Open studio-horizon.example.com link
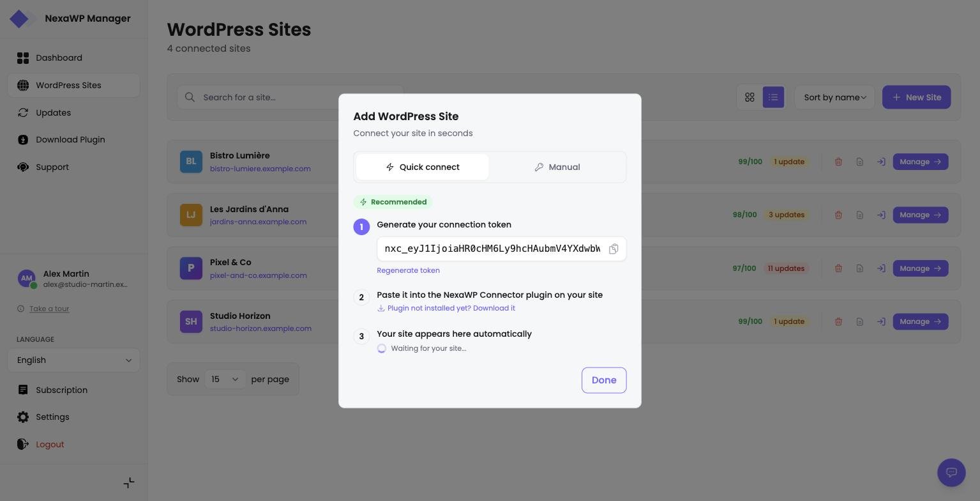The width and height of the screenshot is (980, 501). point(260,328)
